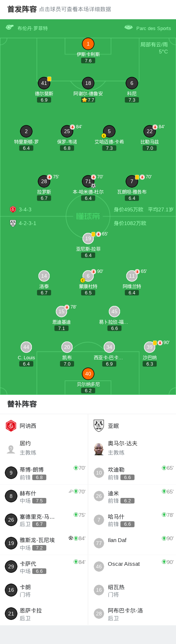
Task: Click player 39 沙巴纳 jersey circle
Action: click(150, 347)
